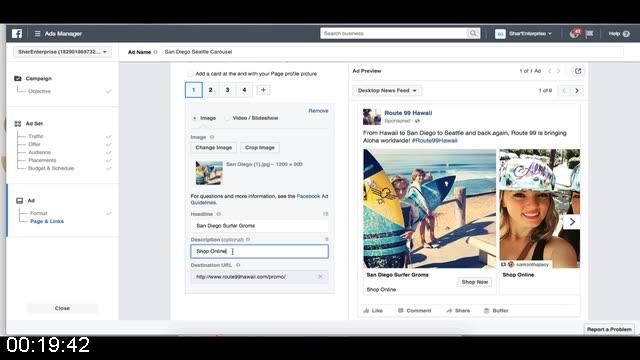Switch to carousel card 4 tab
640x360 pixels.
244,90
